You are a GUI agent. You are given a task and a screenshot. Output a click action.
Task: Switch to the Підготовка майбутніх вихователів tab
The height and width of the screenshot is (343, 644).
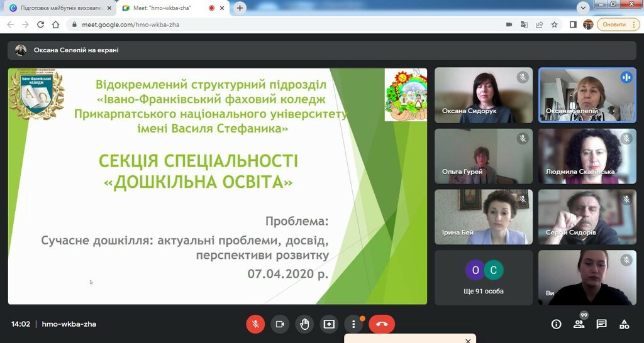coord(60,8)
